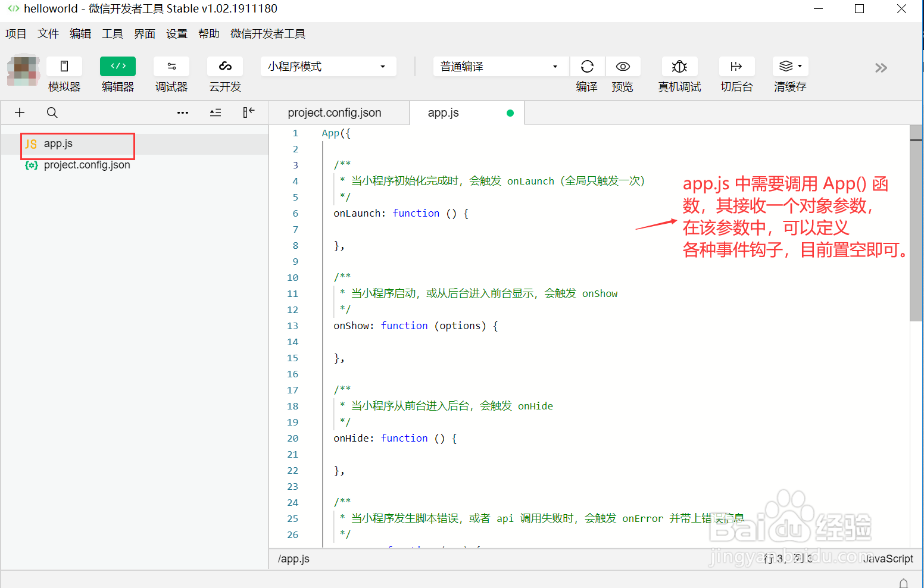The image size is (924, 588).
Task: Click the config icon beside project.config.json
Action: [32, 165]
